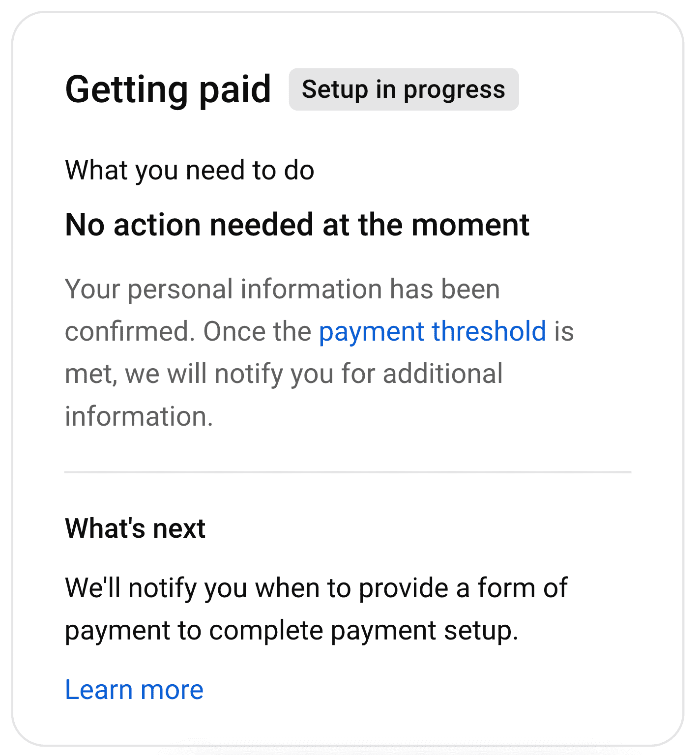Click the Getting paid heading
This screenshot has width=700, height=755.
tap(168, 90)
